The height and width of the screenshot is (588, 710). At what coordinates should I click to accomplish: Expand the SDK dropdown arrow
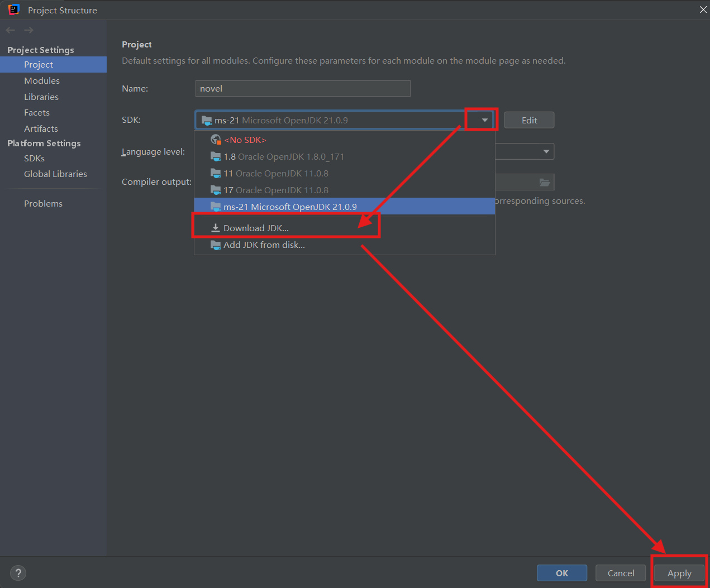(x=484, y=120)
